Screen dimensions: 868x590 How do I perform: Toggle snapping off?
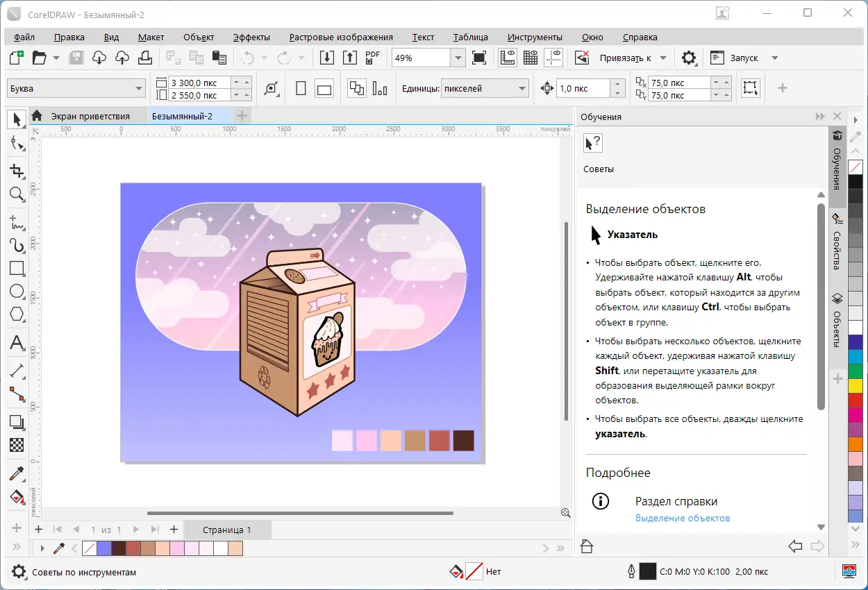click(x=582, y=58)
